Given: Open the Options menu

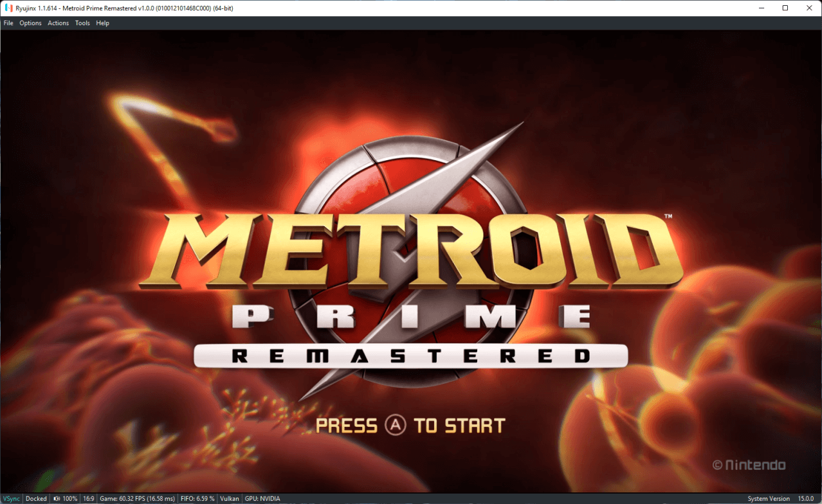Looking at the screenshot, I should pyautogui.click(x=30, y=23).
